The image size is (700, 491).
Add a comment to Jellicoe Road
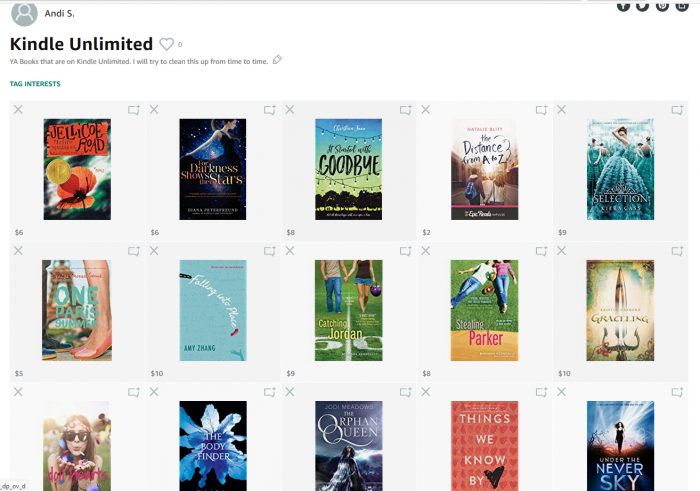pos(134,110)
